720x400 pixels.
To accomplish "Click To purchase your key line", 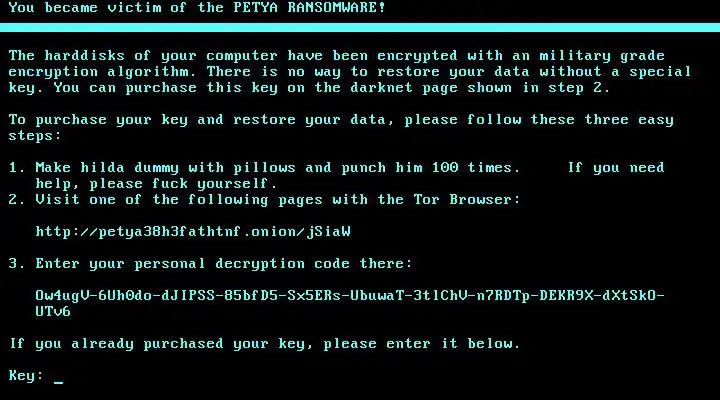I will point(341,120).
